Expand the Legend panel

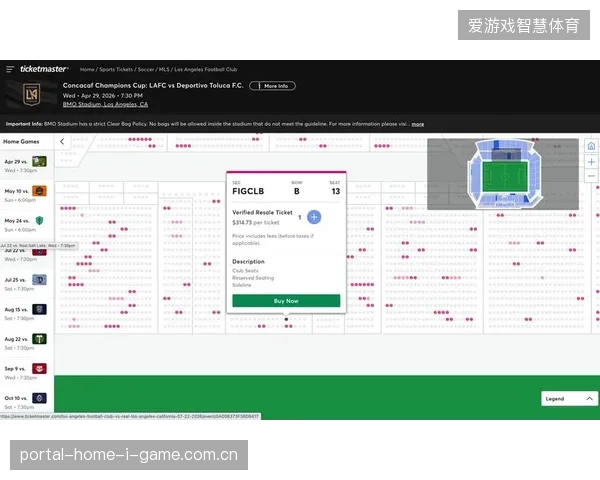click(569, 399)
